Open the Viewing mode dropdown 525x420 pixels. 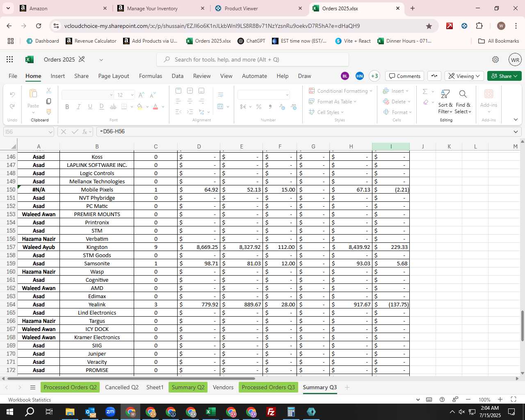(464, 76)
